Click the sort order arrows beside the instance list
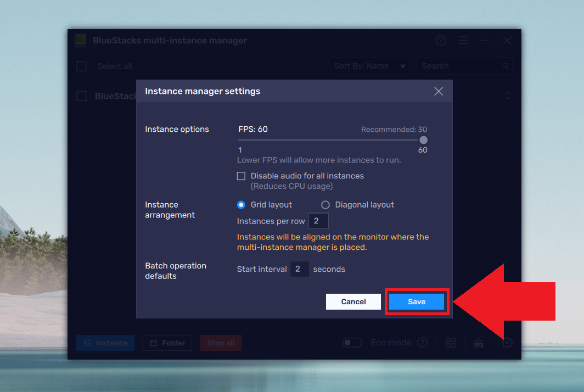The height and width of the screenshot is (392, 584). coord(508,96)
